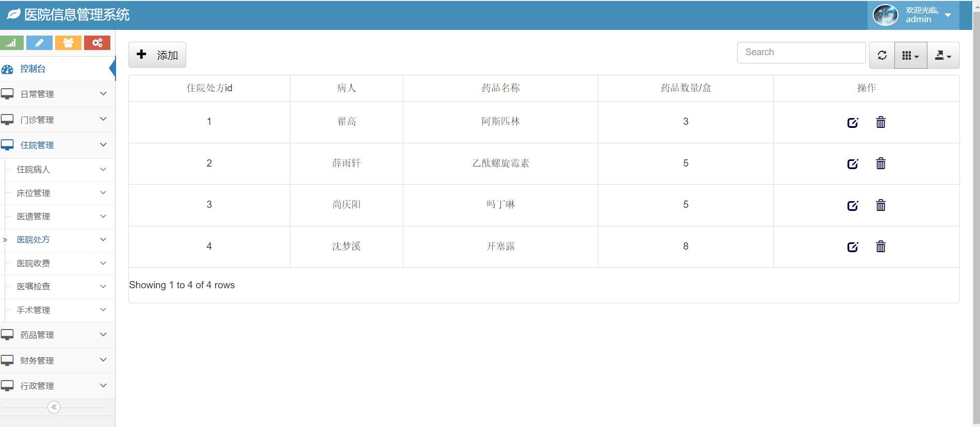The height and width of the screenshot is (427, 980).
Task: Click the 吗丁啉 cell
Action: coord(500,205)
